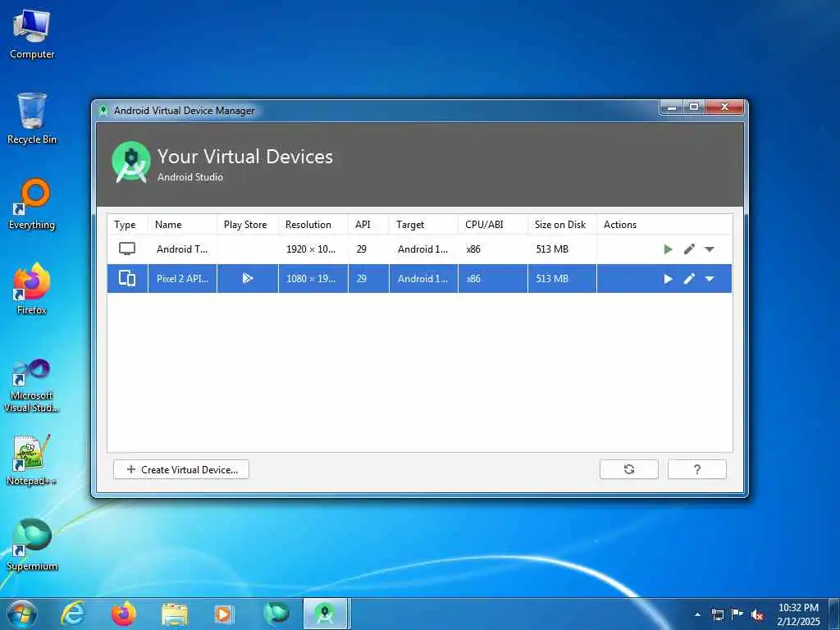
Task: Sort by the Play Store column header
Action: point(248,225)
